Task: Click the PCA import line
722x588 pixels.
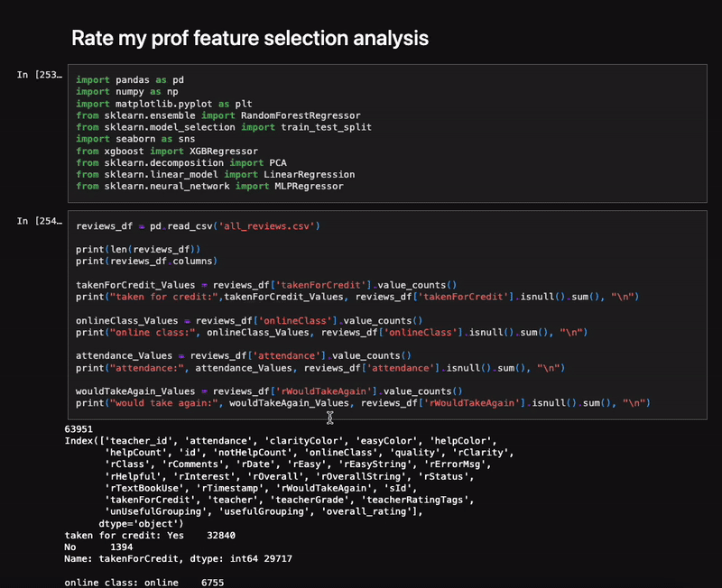Action: coord(181,162)
